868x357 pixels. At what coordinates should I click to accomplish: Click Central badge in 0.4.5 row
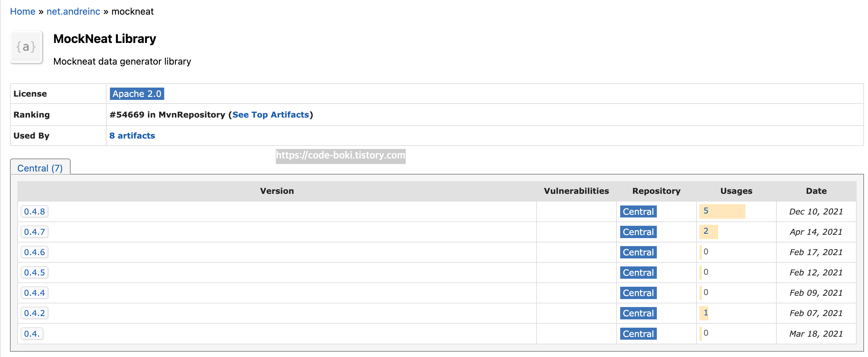pyautogui.click(x=638, y=272)
